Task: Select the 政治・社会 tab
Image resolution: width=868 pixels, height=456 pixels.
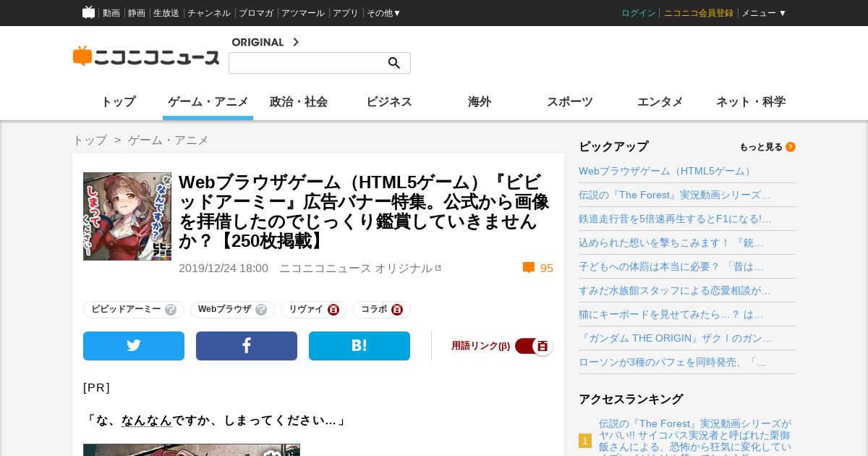Action: 299,102
